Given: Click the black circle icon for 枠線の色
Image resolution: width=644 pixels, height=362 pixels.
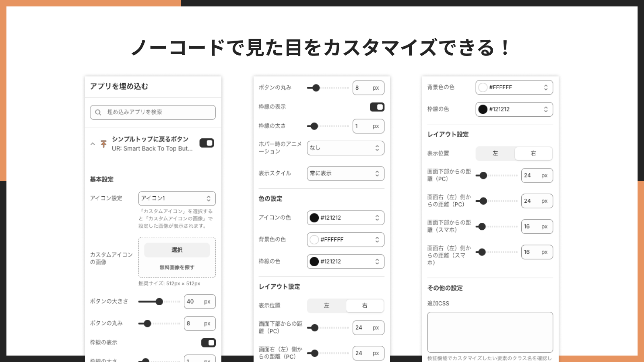Looking at the screenshot, I should pos(314,261).
